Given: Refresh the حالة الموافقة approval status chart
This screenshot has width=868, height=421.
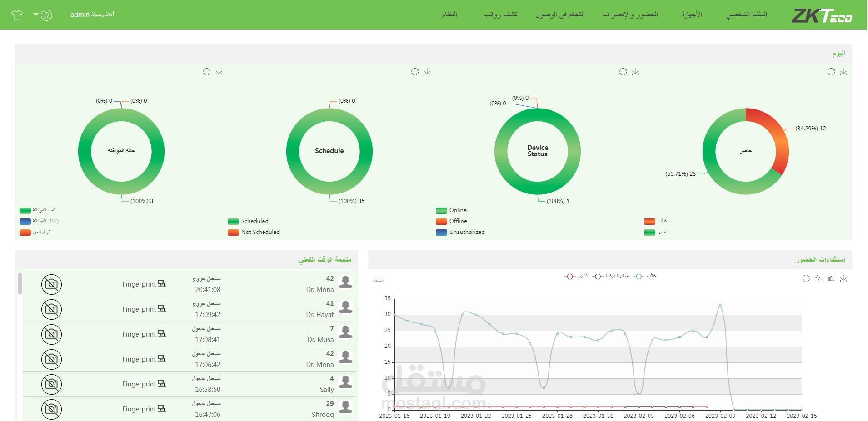Looking at the screenshot, I should coord(207,72).
